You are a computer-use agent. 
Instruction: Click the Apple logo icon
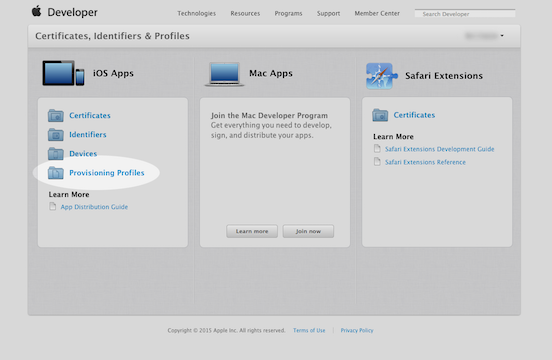[37, 11]
